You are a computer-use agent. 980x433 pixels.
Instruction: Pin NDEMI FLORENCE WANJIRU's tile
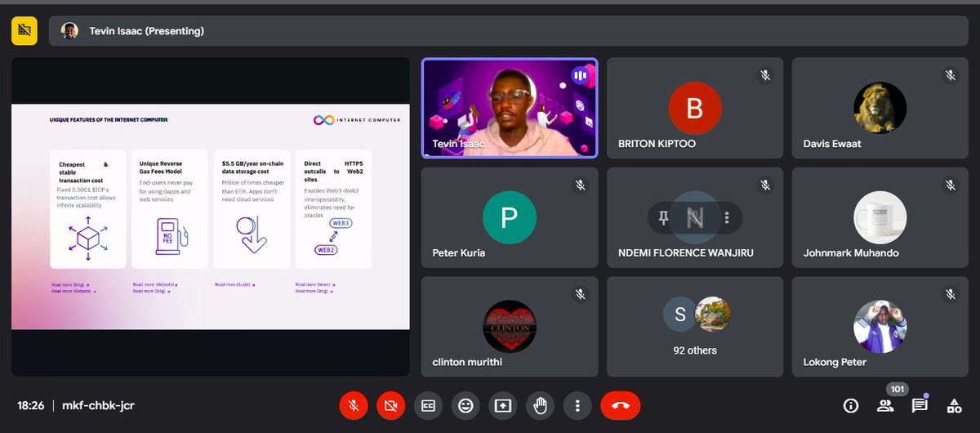coord(663,217)
